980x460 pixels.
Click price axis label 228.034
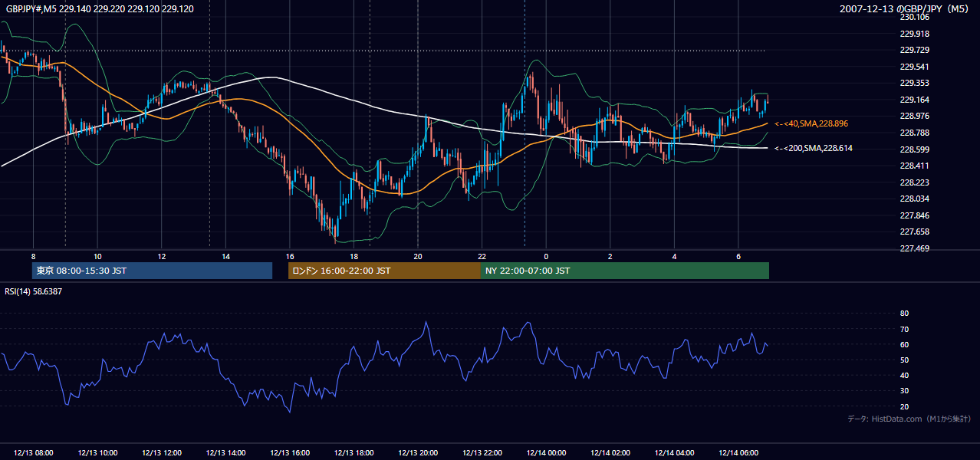913,199
